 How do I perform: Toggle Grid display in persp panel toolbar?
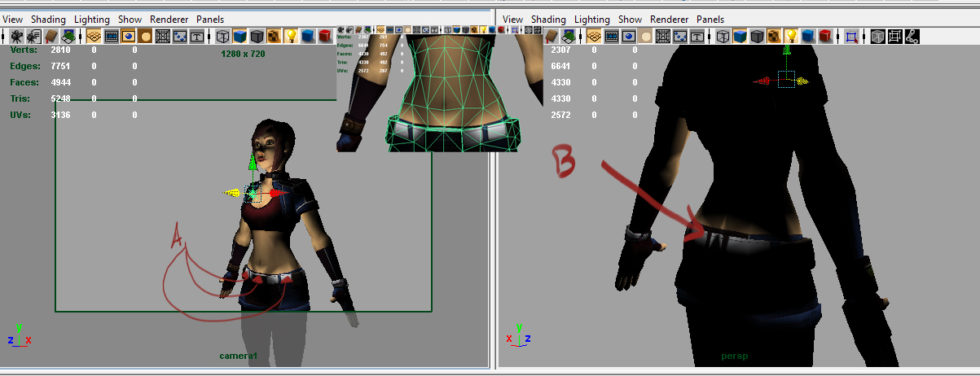(594, 36)
